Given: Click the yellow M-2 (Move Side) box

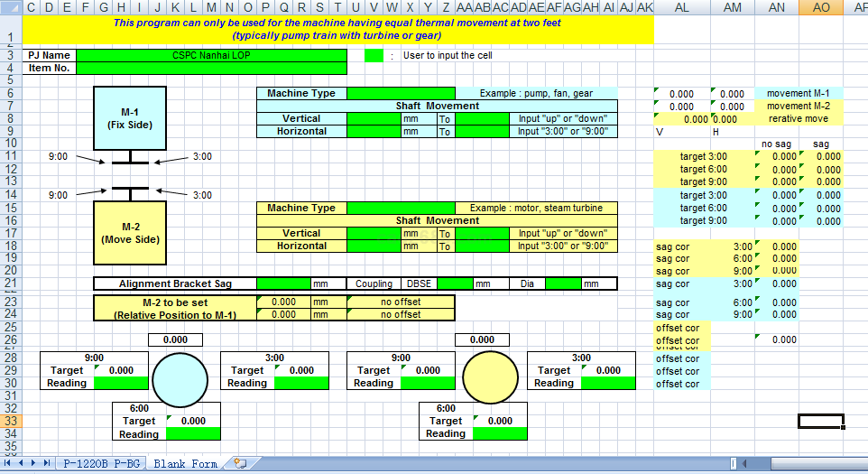Looking at the screenshot, I should tap(130, 233).
